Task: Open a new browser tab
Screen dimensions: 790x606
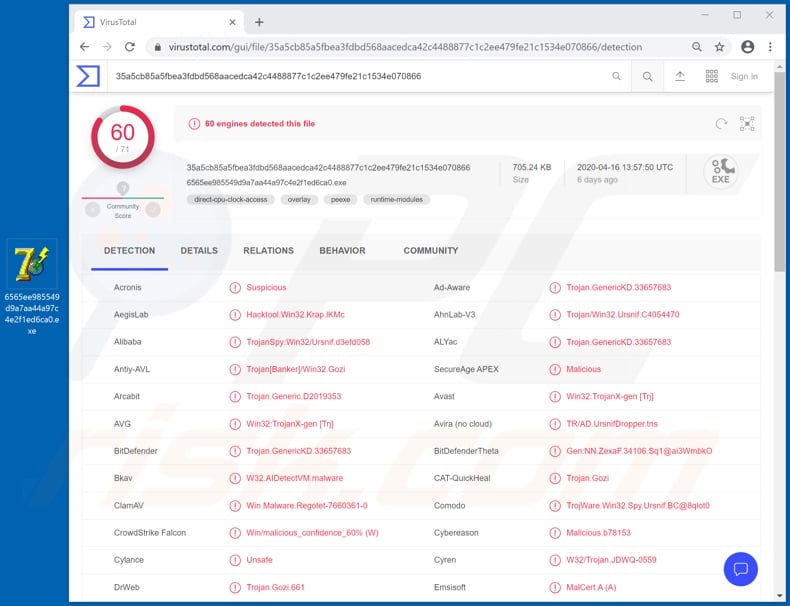Action: pos(259,22)
